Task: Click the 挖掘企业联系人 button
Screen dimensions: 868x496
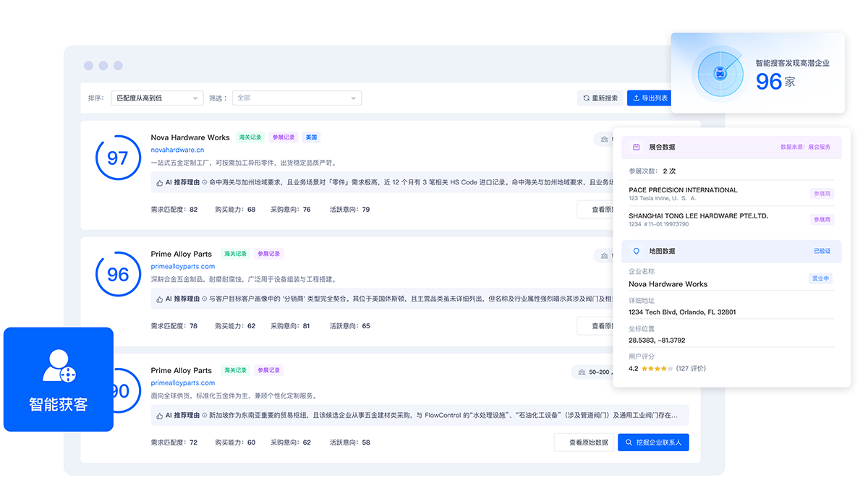Action: tap(653, 442)
